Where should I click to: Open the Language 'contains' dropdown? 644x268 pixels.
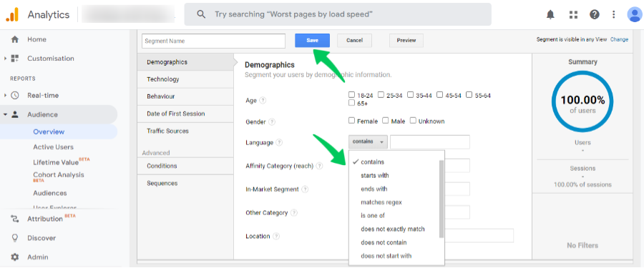368,142
